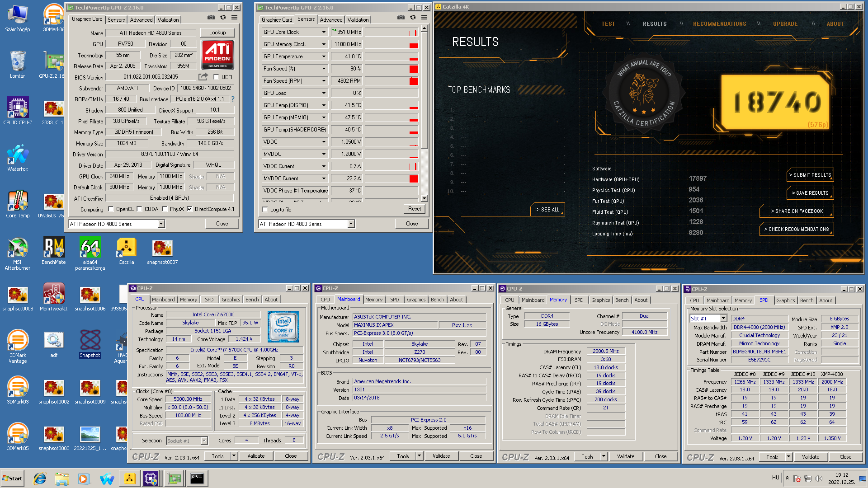Click Validate in CPU-Z Mainboard window

tap(441, 456)
